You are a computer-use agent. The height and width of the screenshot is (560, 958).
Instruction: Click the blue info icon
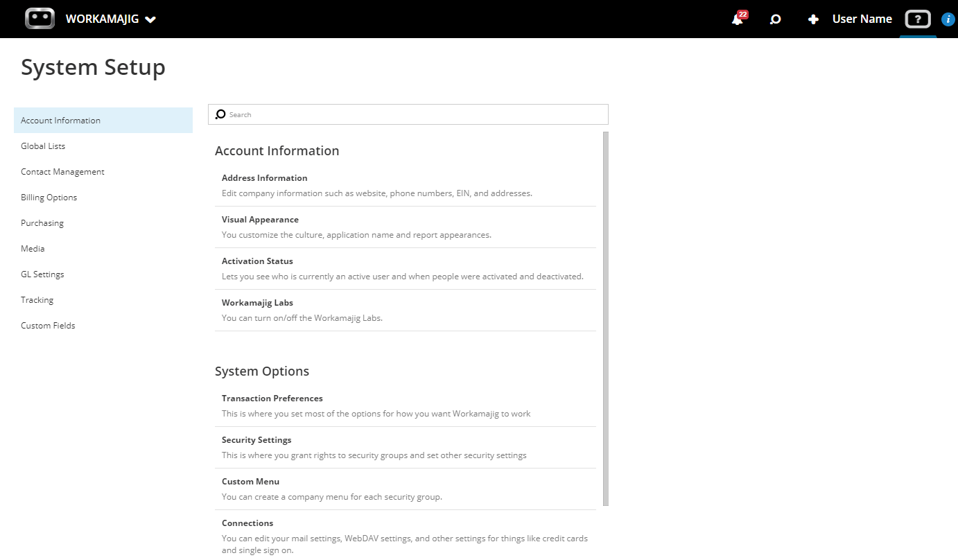point(948,19)
